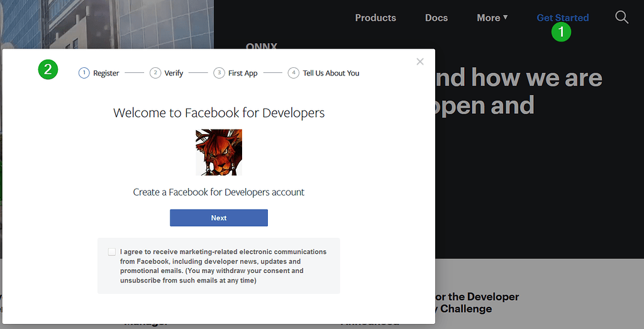
Task: Expand the More dropdown
Action: pos(492,18)
